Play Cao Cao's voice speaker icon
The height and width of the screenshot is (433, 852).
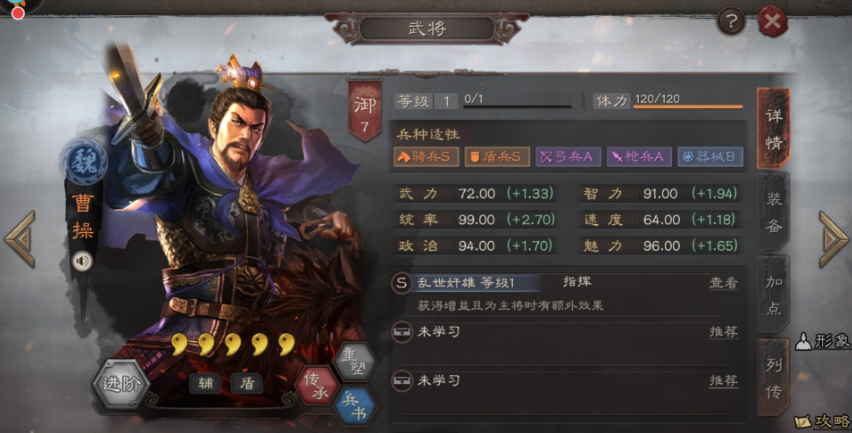click(83, 262)
